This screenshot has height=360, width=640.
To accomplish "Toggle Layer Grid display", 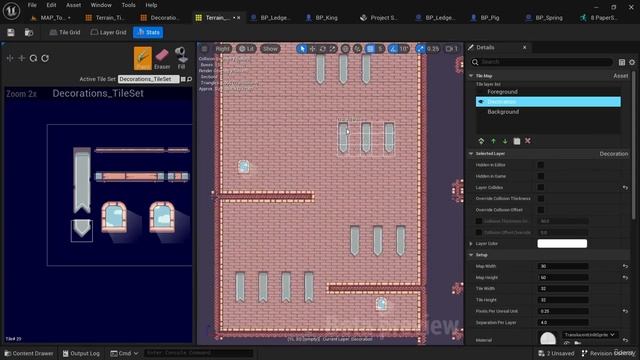I will click(109, 32).
